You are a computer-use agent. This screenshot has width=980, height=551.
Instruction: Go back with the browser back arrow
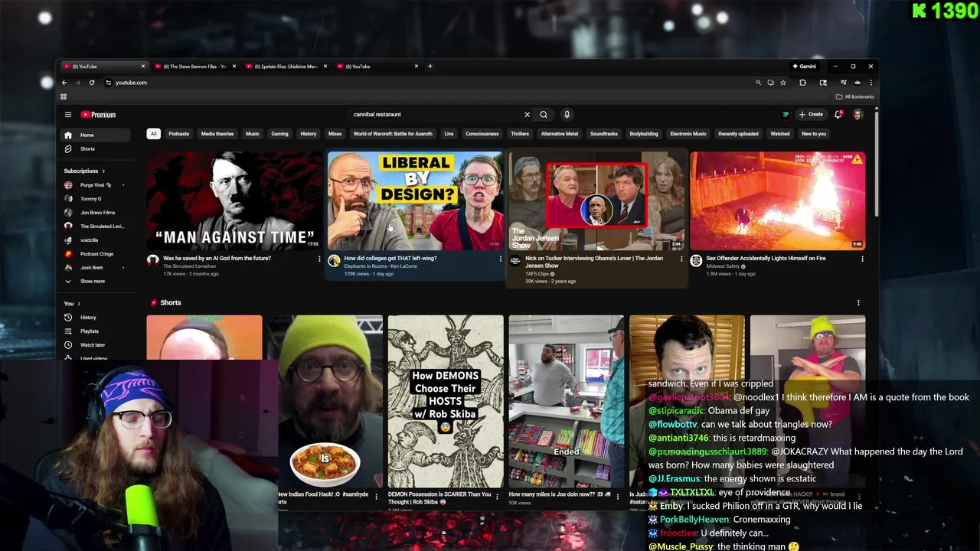pos(64,83)
